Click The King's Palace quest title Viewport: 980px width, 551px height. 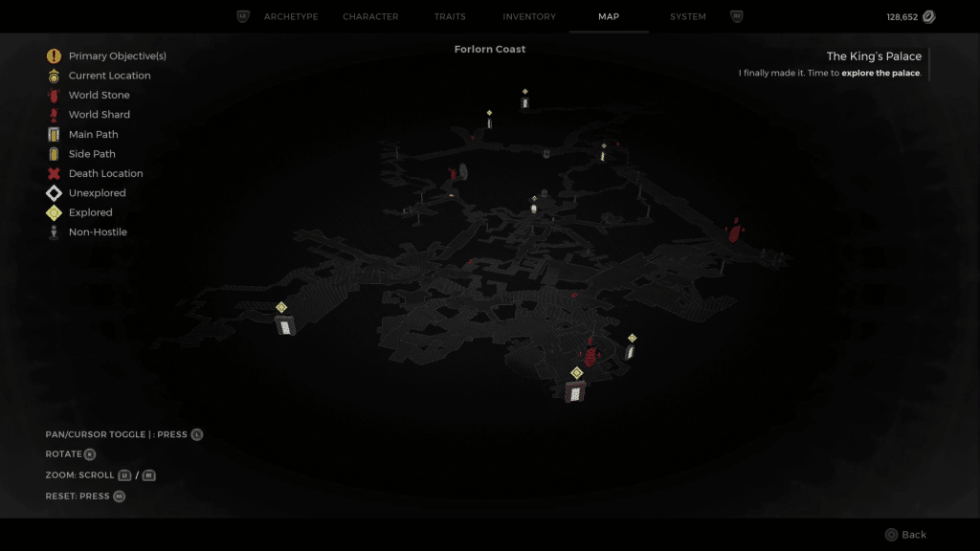[x=874, y=56]
